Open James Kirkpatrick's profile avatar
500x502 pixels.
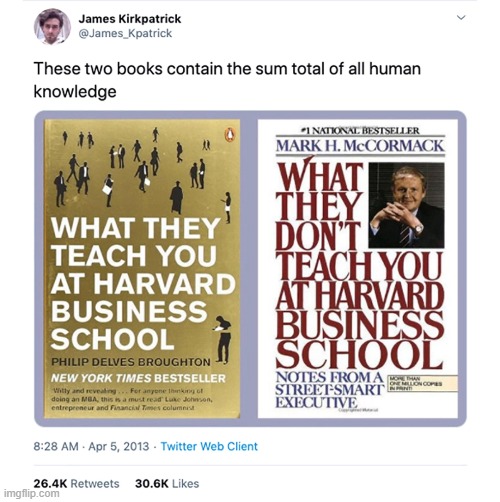point(52,26)
